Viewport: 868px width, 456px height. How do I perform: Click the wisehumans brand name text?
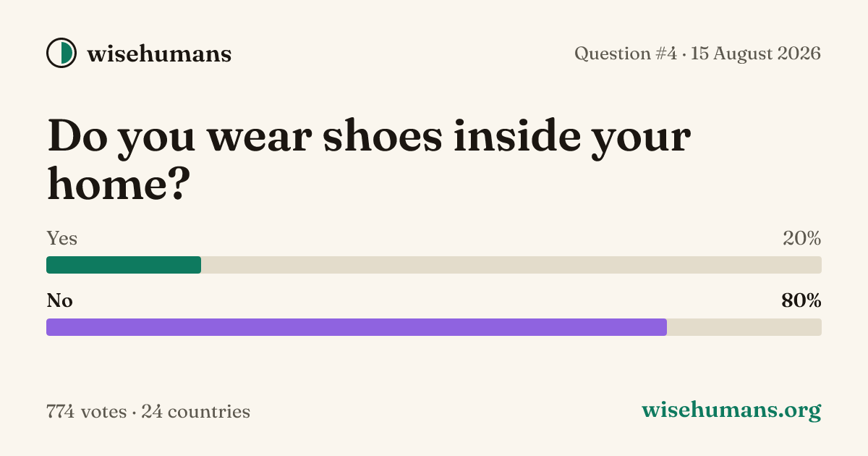tap(159, 53)
